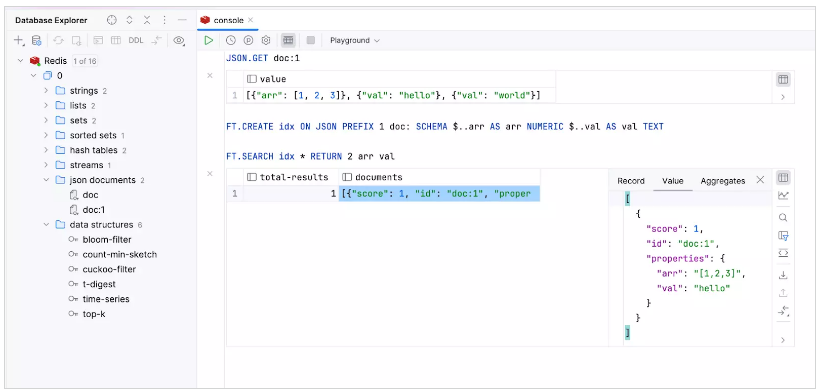Hide the Database Explorer panel
Screen dimensions: 822x392
pyautogui.click(x=182, y=20)
